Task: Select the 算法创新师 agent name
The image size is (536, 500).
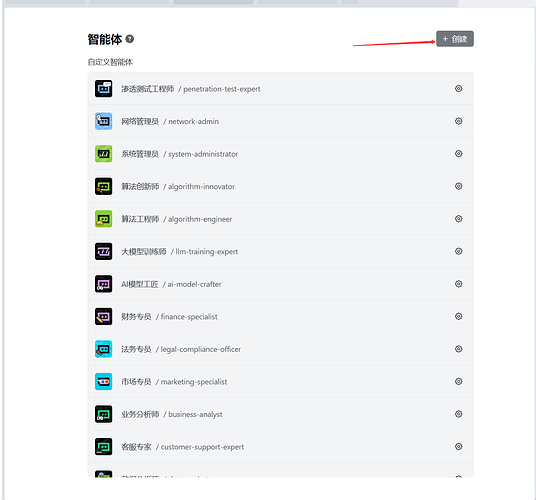Action: pyautogui.click(x=140, y=186)
